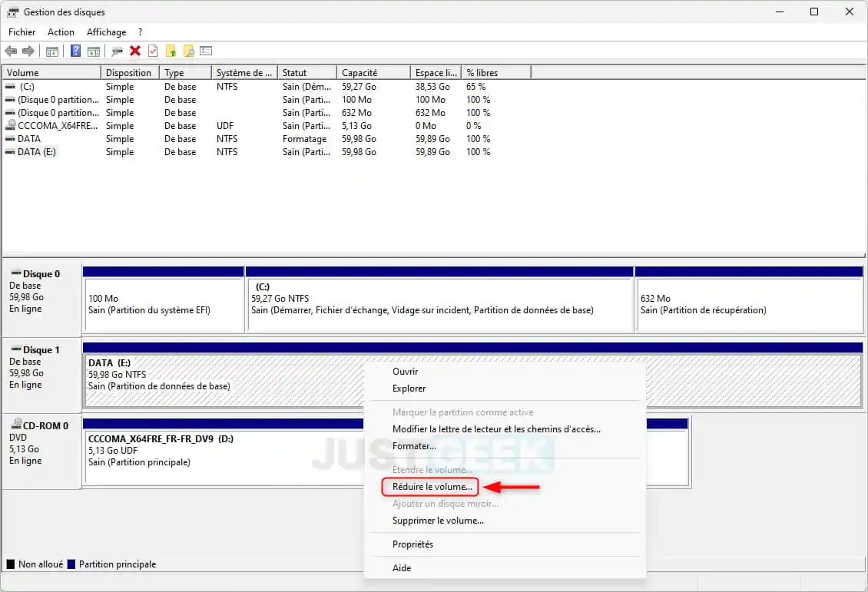Screen dimensions: 868x592
Task: Click the blue Partition principale legend swatch
Action: 71,564
